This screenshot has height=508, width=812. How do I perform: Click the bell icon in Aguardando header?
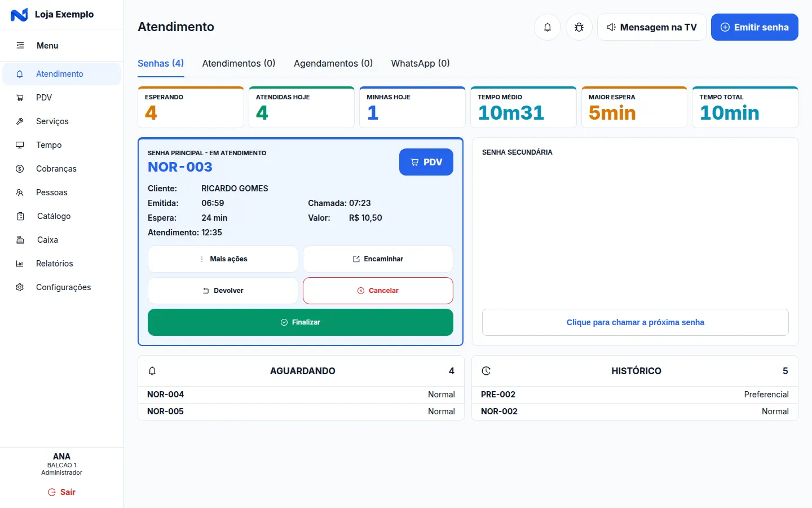coord(152,371)
